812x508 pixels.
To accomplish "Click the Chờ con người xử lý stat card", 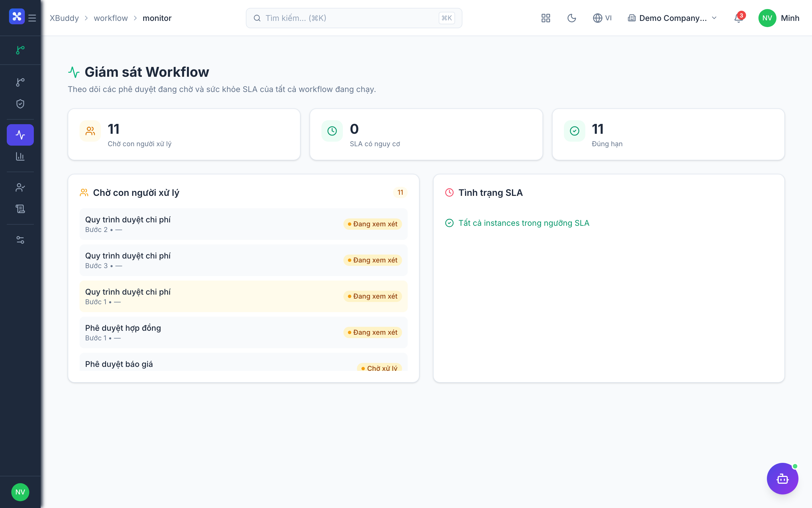I will coord(184,134).
